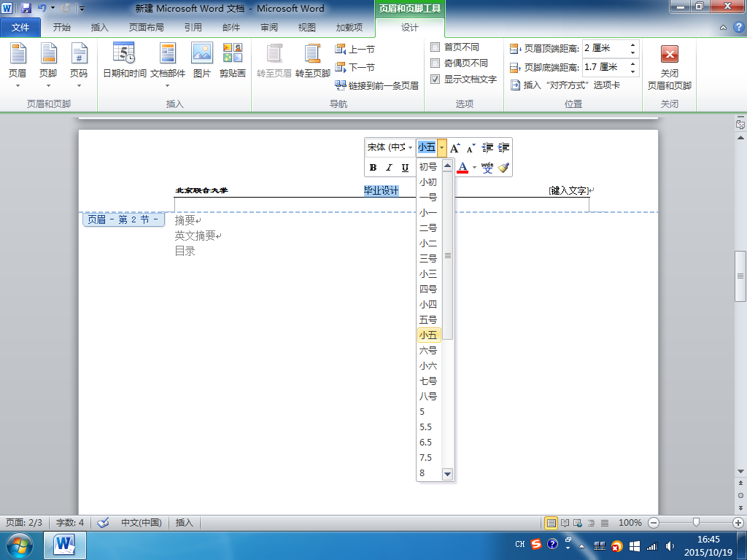Open the 页眉 header gallery
The height and width of the screenshot is (560, 747).
coord(18,66)
